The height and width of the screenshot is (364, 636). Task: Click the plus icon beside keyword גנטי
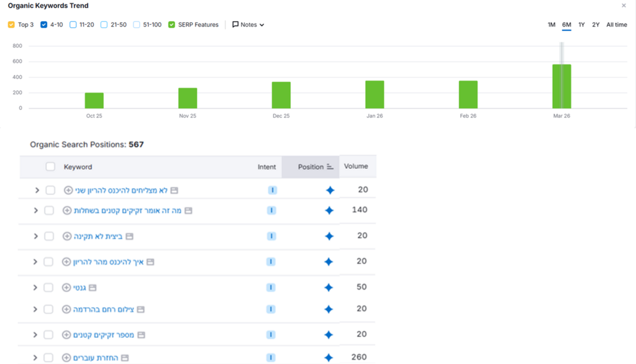click(x=67, y=288)
